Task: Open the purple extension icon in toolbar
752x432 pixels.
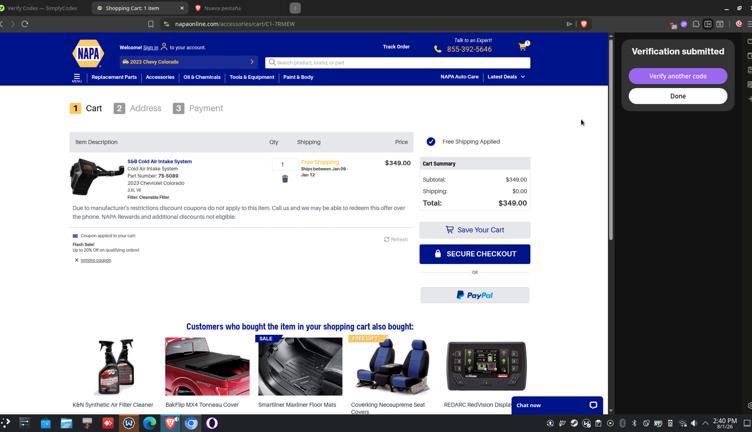Action: (684, 23)
